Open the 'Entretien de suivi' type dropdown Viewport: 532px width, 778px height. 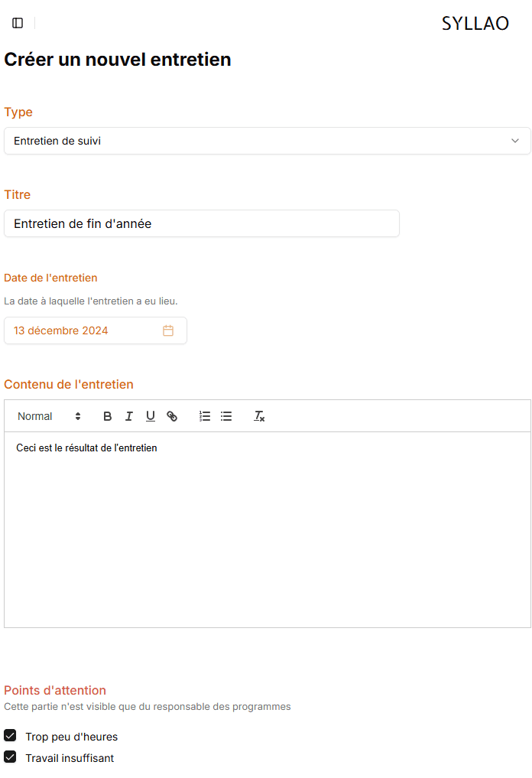pos(267,141)
